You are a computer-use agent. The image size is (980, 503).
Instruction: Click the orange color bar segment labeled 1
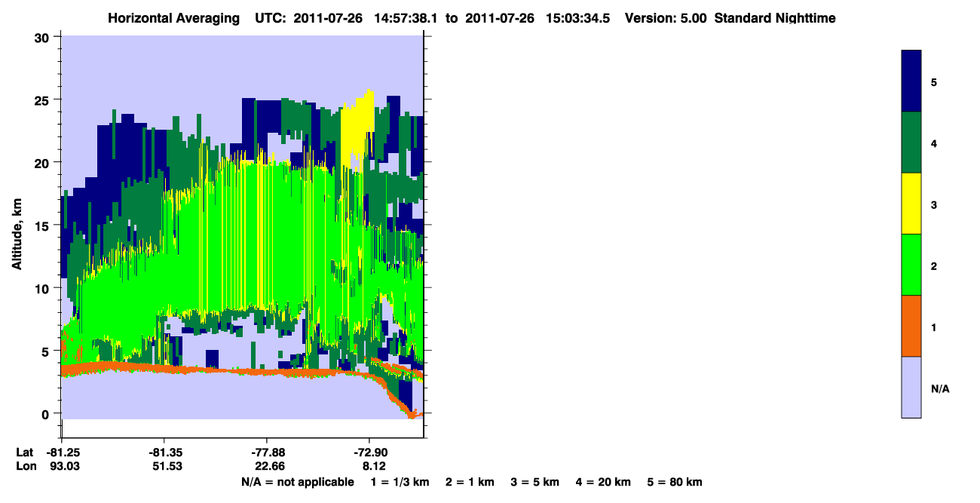click(x=911, y=326)
